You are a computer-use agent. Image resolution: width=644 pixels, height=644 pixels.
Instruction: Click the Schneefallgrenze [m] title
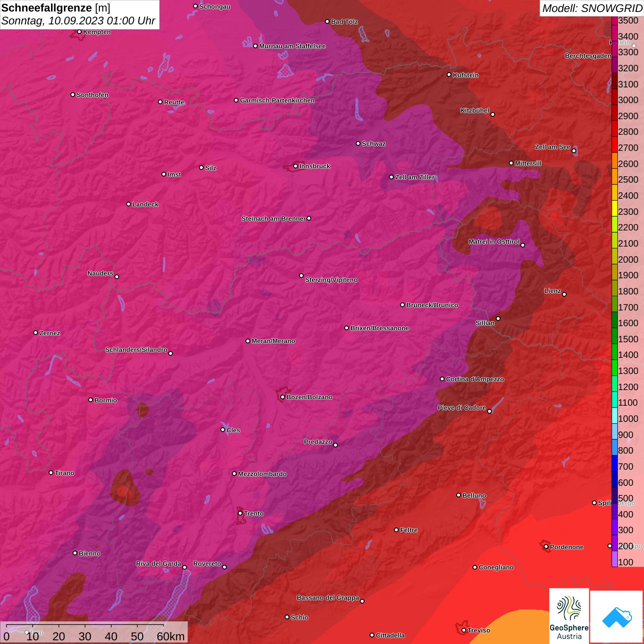(56, 8)
